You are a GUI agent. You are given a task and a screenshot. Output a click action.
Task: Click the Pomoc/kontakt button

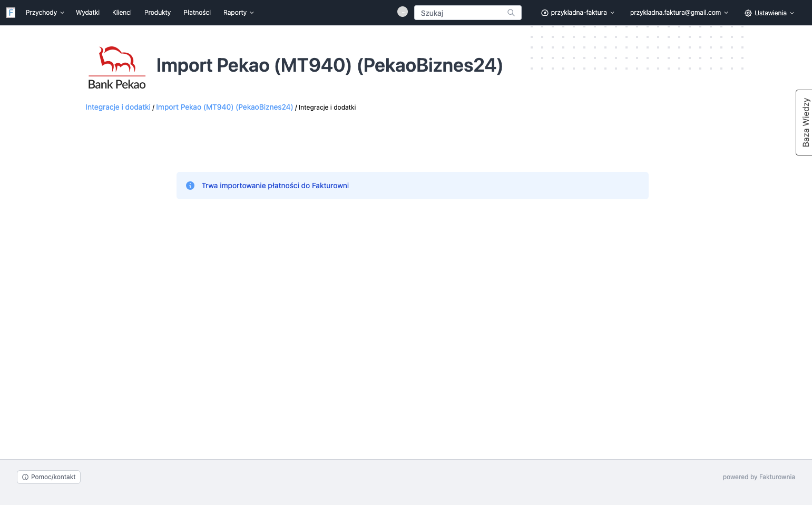pyautogui.click(x=48, y=477)
